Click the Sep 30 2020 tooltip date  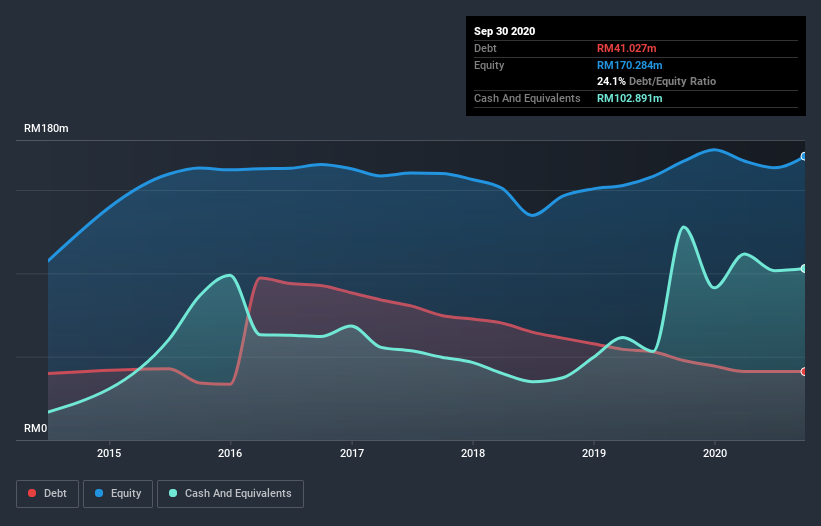coord(505,31)
